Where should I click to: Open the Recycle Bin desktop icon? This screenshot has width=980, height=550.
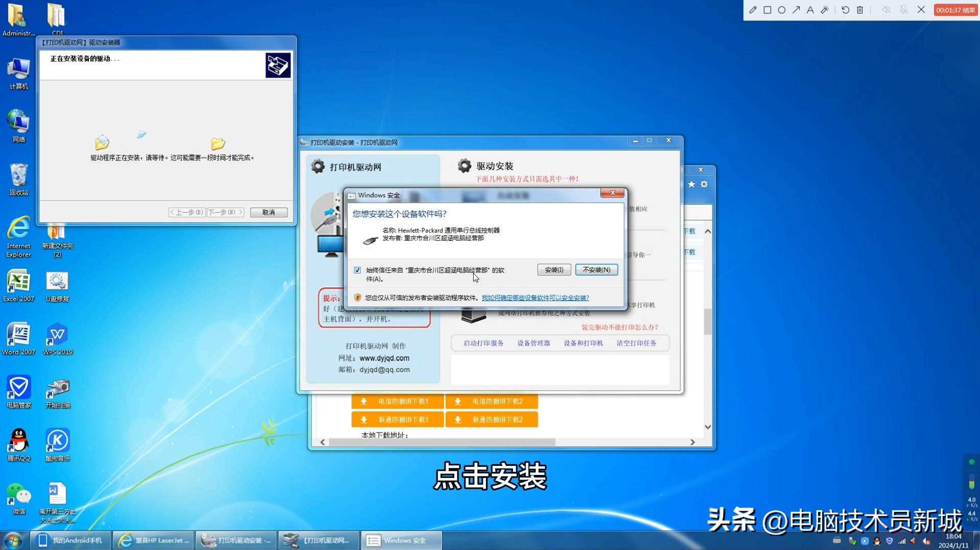tap(19, 179)
